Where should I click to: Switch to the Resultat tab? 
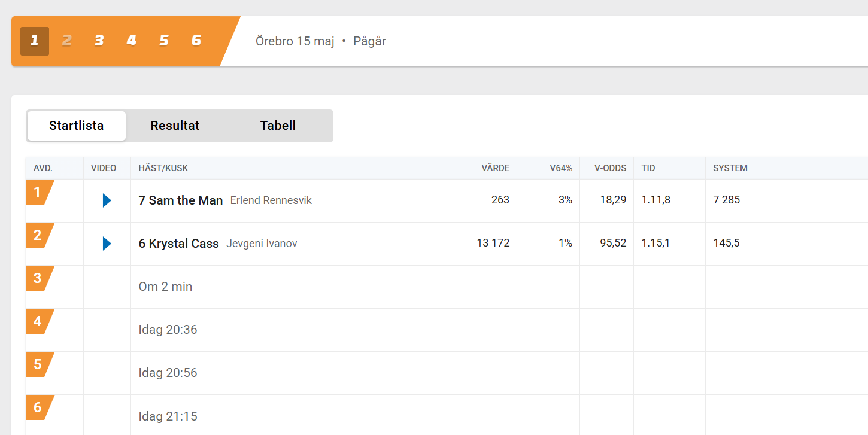(x=175, y=126)
